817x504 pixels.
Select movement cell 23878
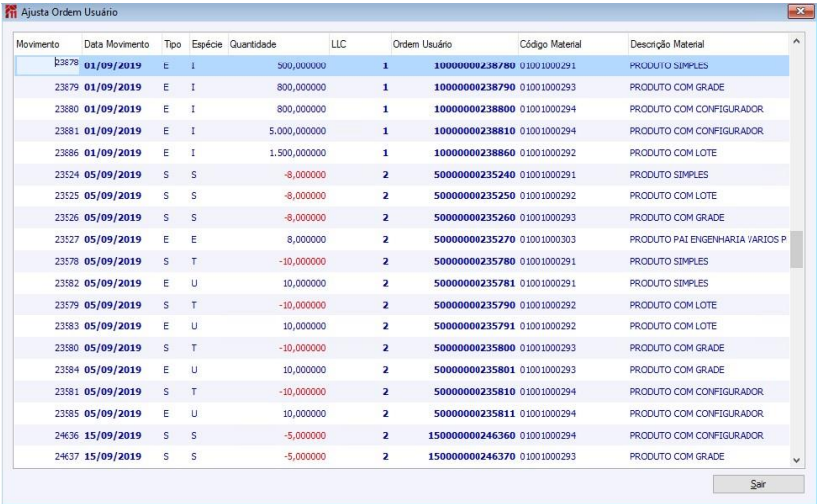click(48, 65)
